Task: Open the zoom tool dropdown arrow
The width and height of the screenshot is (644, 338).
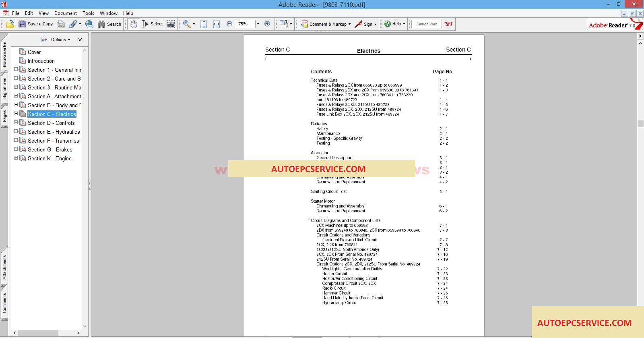Action: point(194,24)
